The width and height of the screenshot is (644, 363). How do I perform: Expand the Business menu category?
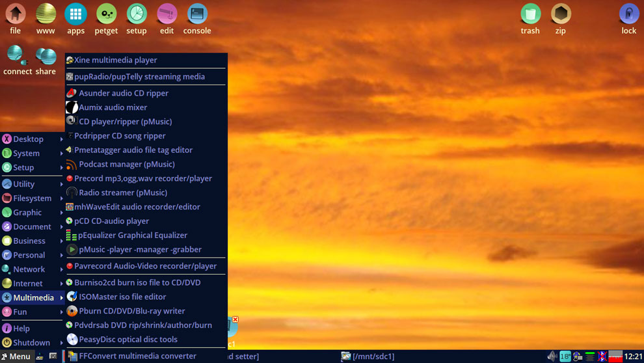33,241
